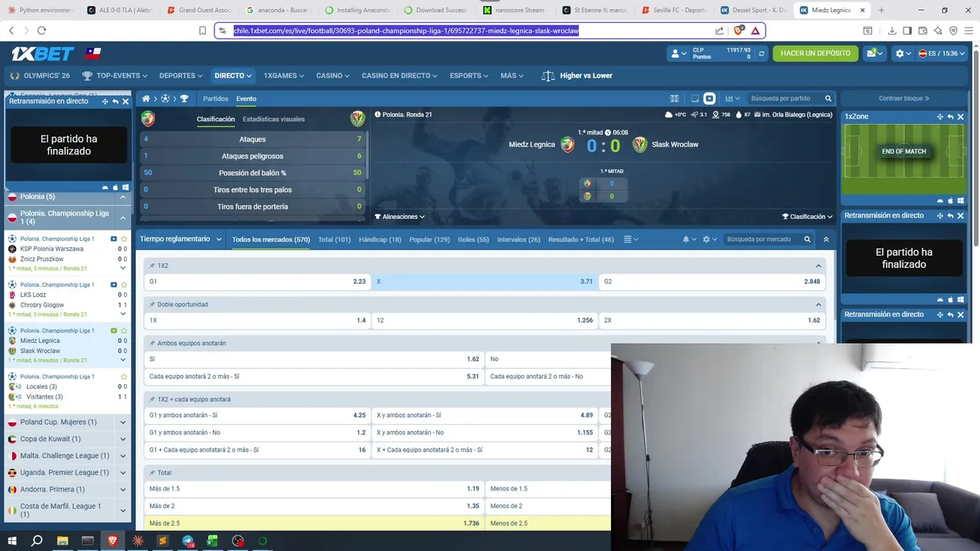Open the Estadísticas visuales tab
980x551 pixels.
tap(273, 119)
